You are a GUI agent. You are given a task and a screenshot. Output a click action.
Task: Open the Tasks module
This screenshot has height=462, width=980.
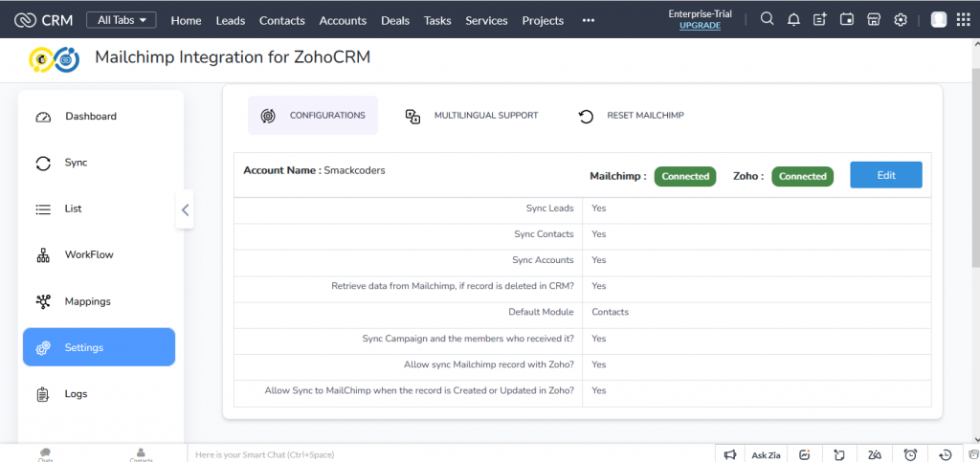[437, 21]
